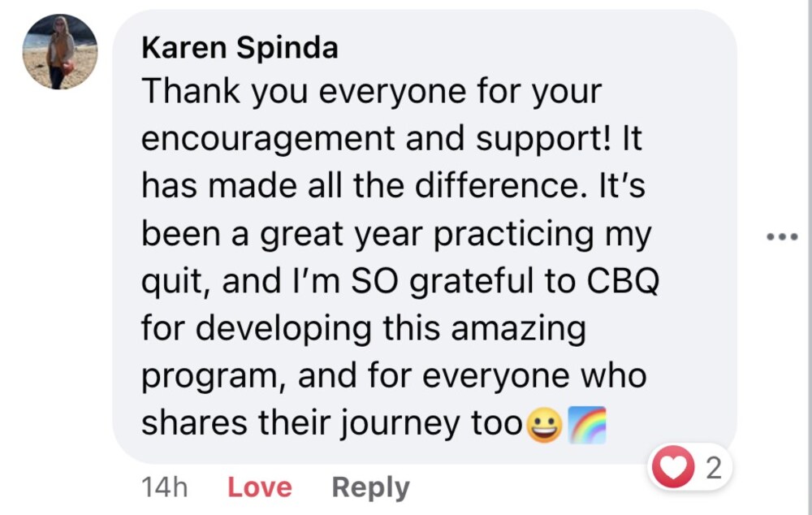Open Karen Spinda's profile name link

[x=240, y=49]
